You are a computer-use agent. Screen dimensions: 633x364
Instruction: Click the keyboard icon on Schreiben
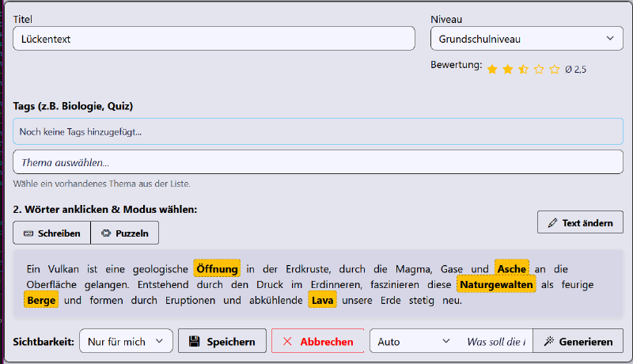point(28,233)
